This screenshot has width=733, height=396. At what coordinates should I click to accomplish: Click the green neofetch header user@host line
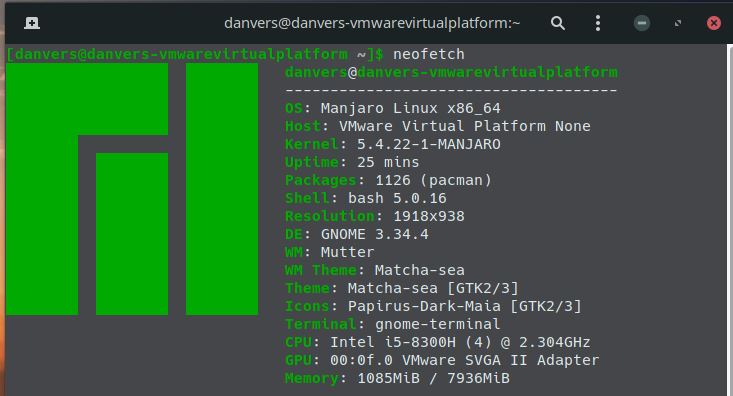451,72
